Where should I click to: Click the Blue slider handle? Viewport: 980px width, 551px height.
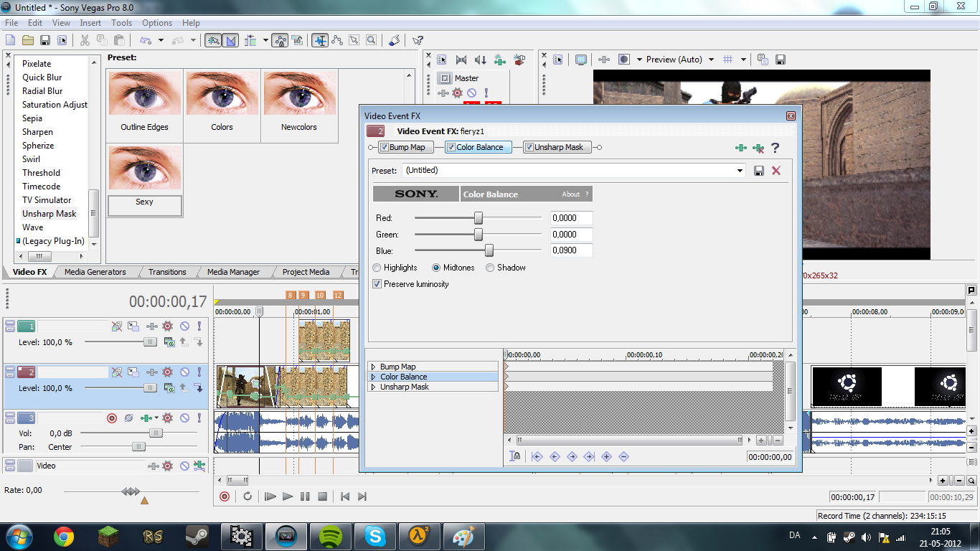(x=489, y=250)
